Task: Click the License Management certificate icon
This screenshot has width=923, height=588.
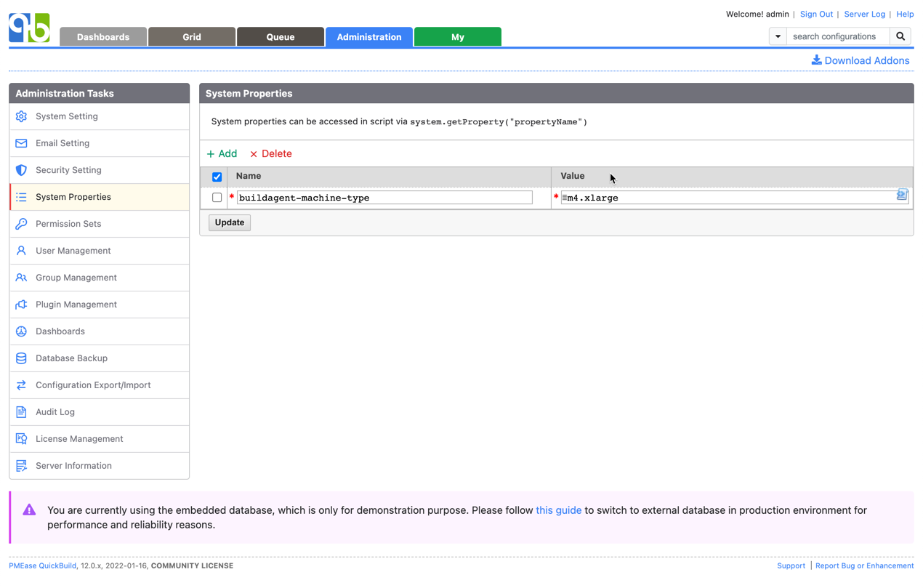Action: tap(21, 439)
